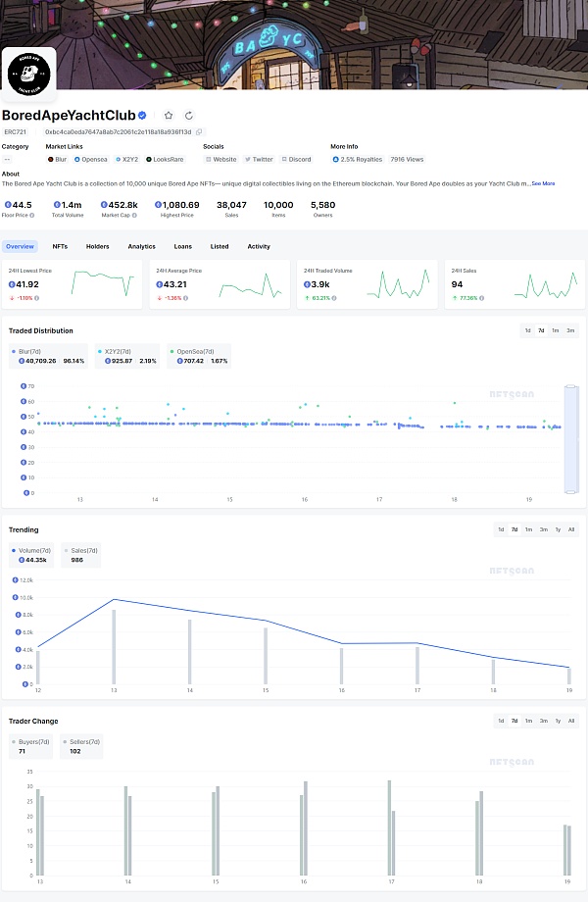Switch to the Holders tab
The width and height of the screenshot is (588, 902).
(97, 247)
